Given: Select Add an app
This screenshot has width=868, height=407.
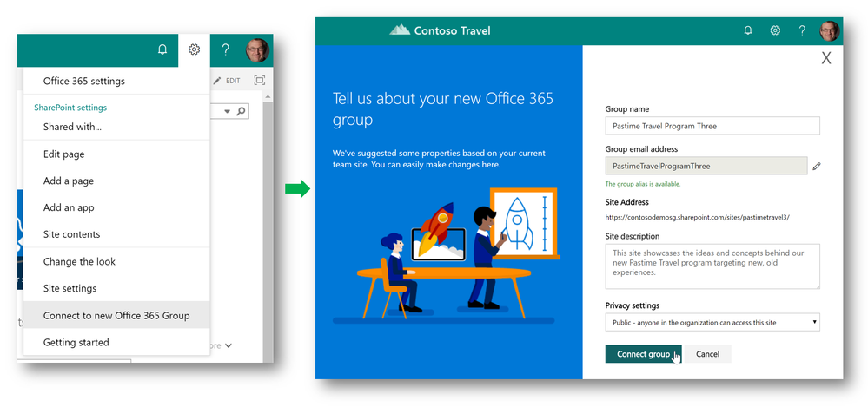Looking at the screenshot, I should pyautogui.click(x=116, y=207).
